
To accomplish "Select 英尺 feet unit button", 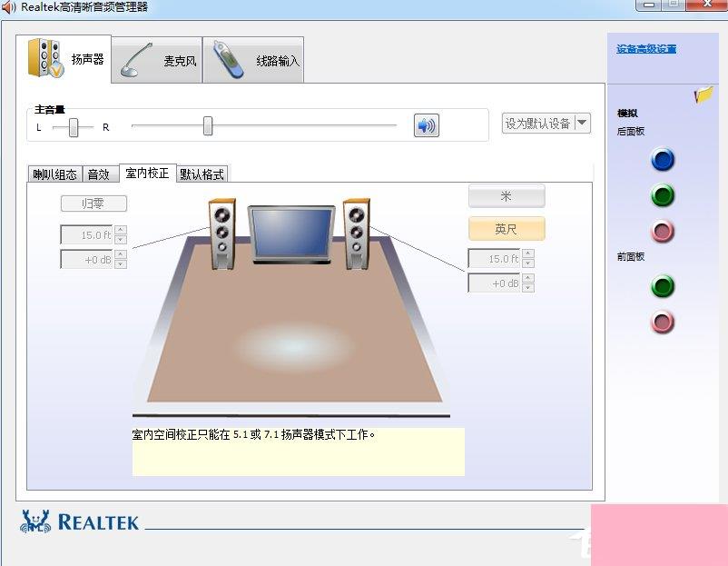I will [x=507, y=229].
